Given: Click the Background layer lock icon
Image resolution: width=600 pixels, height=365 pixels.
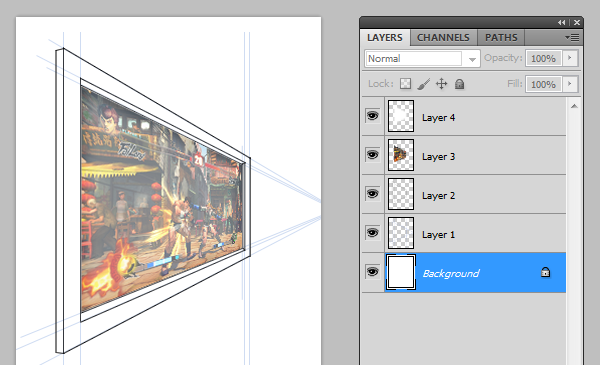Looking at the screenshot, I should click(x=545, y=272).
